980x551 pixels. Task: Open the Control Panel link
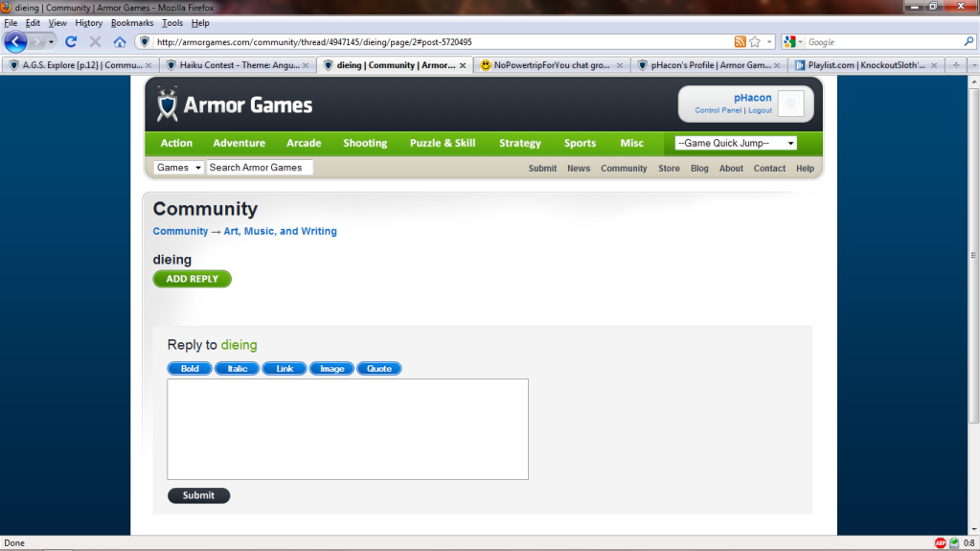pyautogui.click(x=718, y=111)
